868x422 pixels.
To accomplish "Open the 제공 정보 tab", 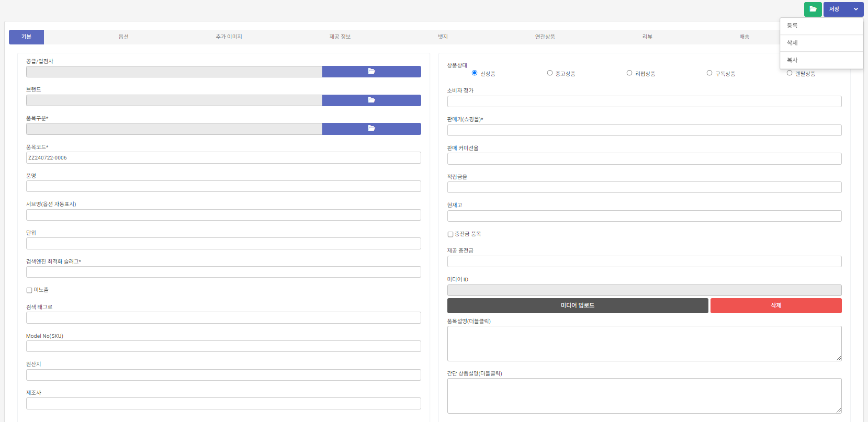I will point(340,37).
